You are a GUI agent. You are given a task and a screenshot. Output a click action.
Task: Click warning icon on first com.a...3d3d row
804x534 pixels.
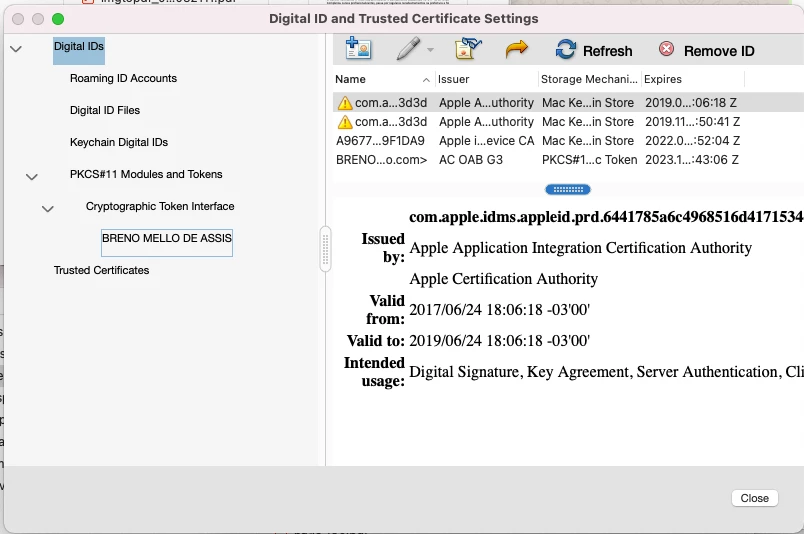345,103
